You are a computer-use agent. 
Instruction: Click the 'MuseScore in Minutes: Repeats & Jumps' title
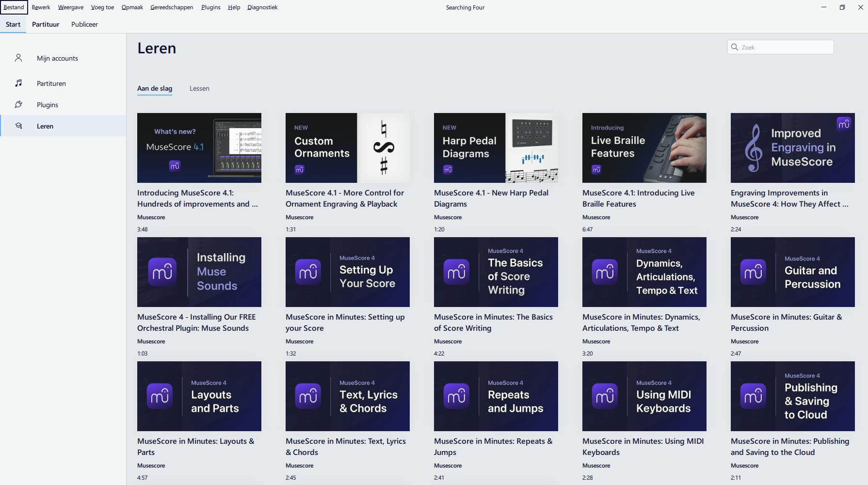click(493, 447)
